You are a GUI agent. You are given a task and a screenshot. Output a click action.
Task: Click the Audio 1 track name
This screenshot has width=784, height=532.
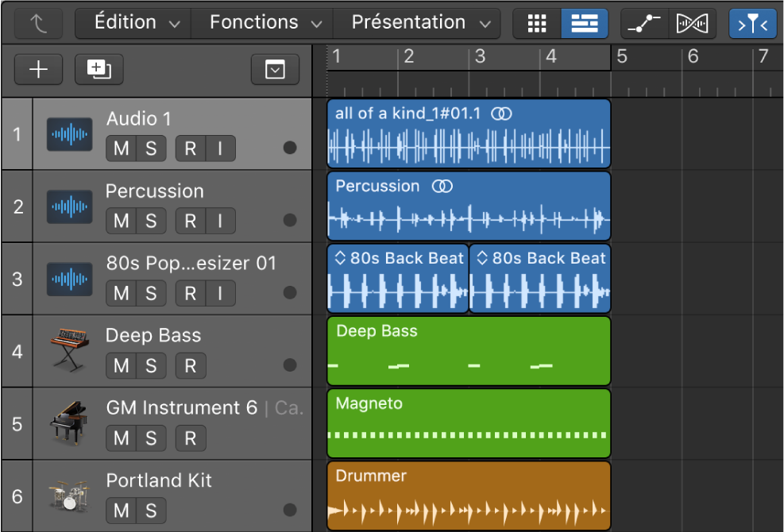(138, 119)
